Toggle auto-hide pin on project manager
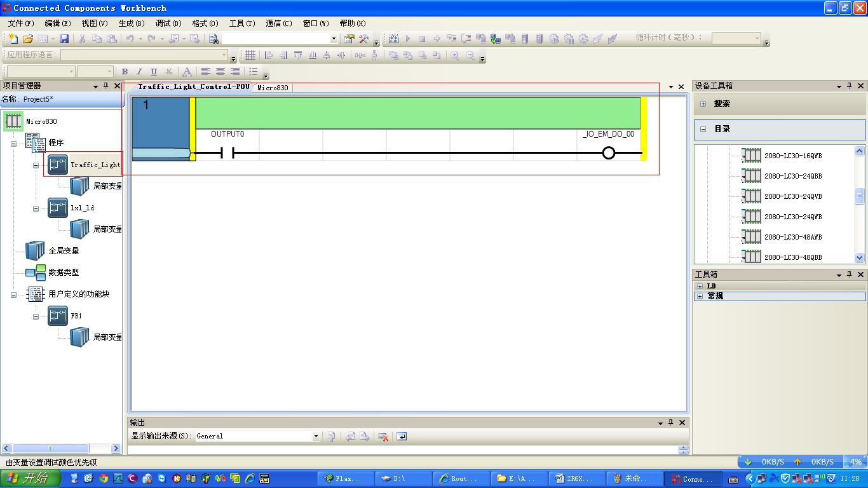 (x=106, y=86)
